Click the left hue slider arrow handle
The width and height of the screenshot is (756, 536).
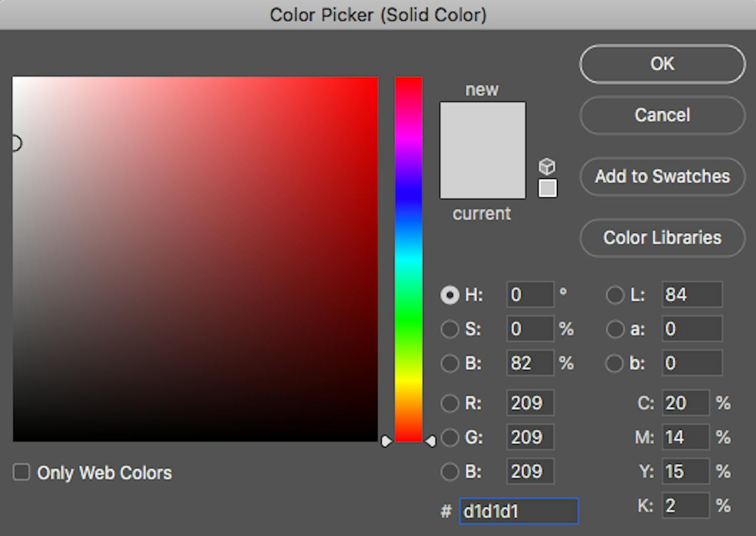[x=386, y=441]
